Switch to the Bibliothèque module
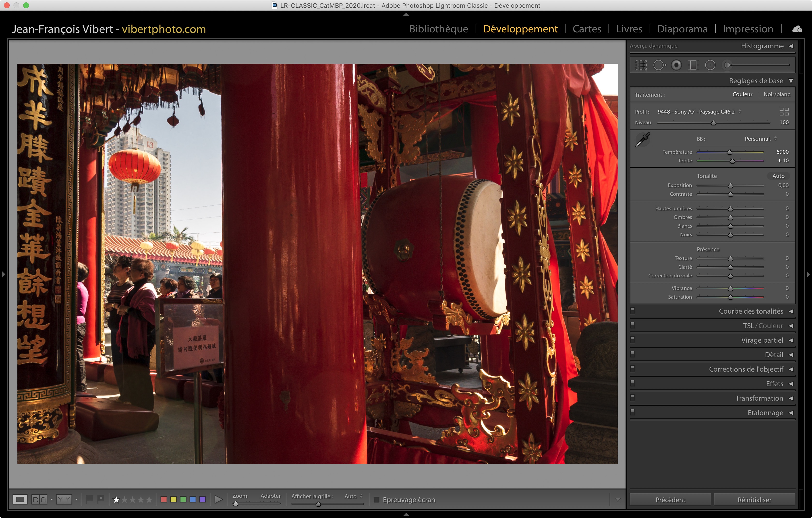 pyautogui.click(x=438, y=29)
